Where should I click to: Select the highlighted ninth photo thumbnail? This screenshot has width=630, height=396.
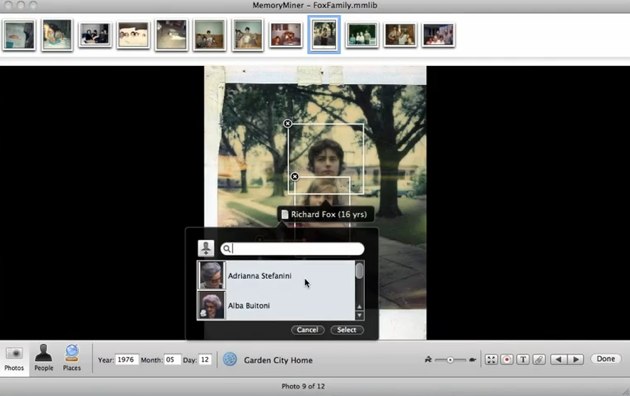tap(324, 35)
